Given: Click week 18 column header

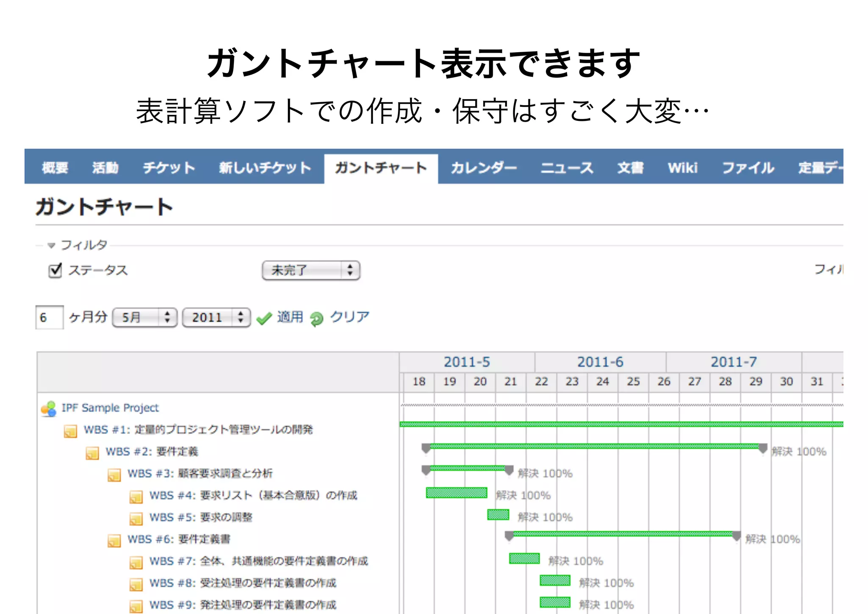Looking at the screenshot, I should [x=419, y=382].
